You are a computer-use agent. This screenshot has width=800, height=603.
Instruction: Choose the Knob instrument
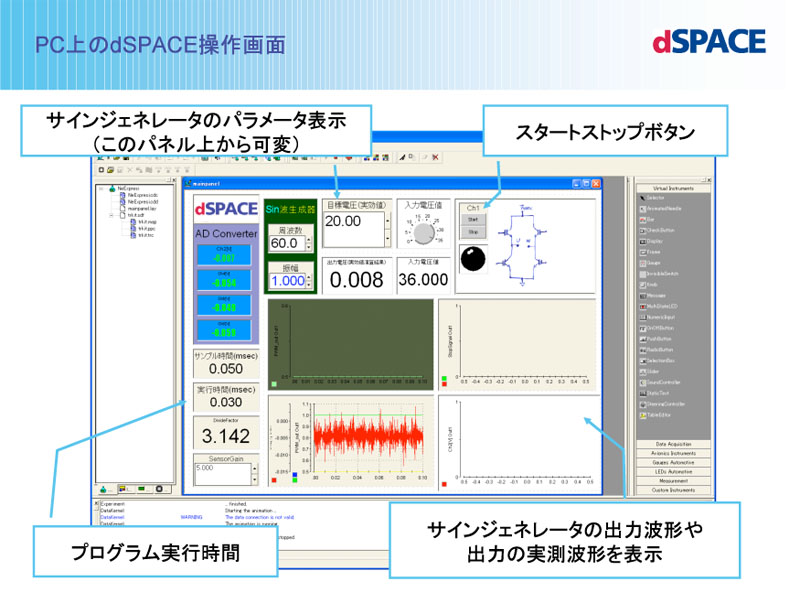tap(649, 285)
